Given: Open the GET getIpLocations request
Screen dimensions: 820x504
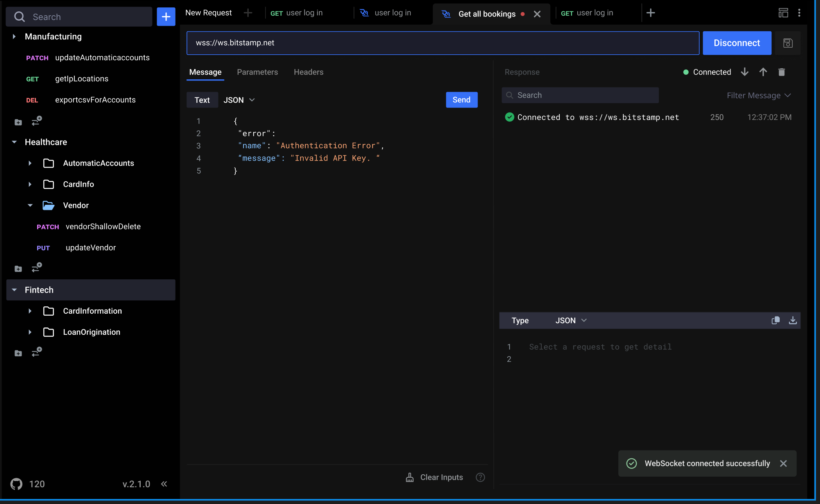Looking at the screenshot, I should click(67, 79).
